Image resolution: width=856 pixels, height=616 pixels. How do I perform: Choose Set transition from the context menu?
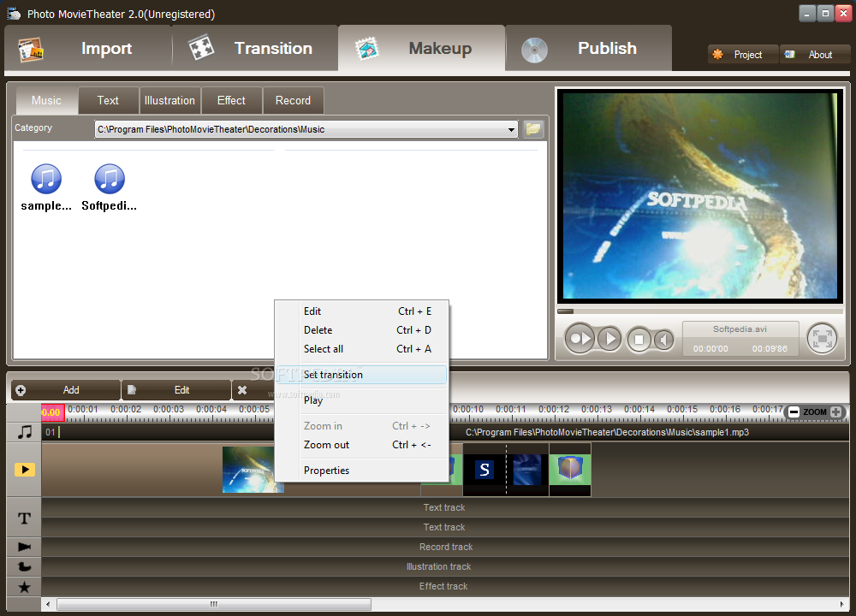point(362,374)
